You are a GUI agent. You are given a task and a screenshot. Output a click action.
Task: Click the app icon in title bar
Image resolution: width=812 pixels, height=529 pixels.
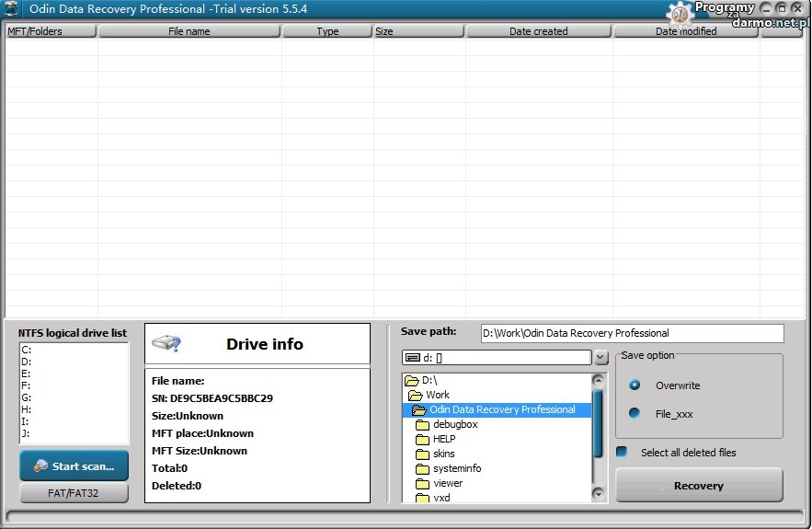11,9
